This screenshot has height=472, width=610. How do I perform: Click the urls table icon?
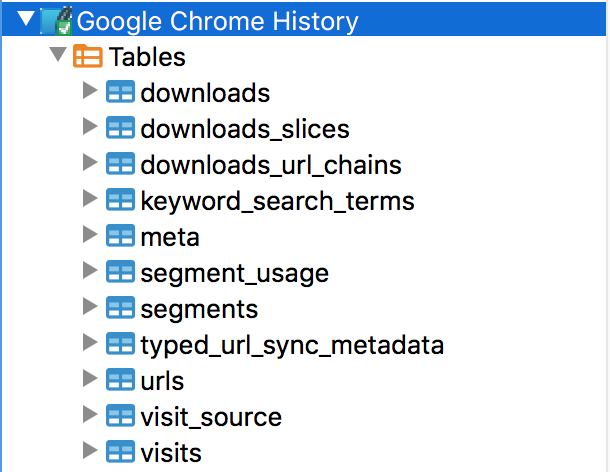[x=120, y=381]
